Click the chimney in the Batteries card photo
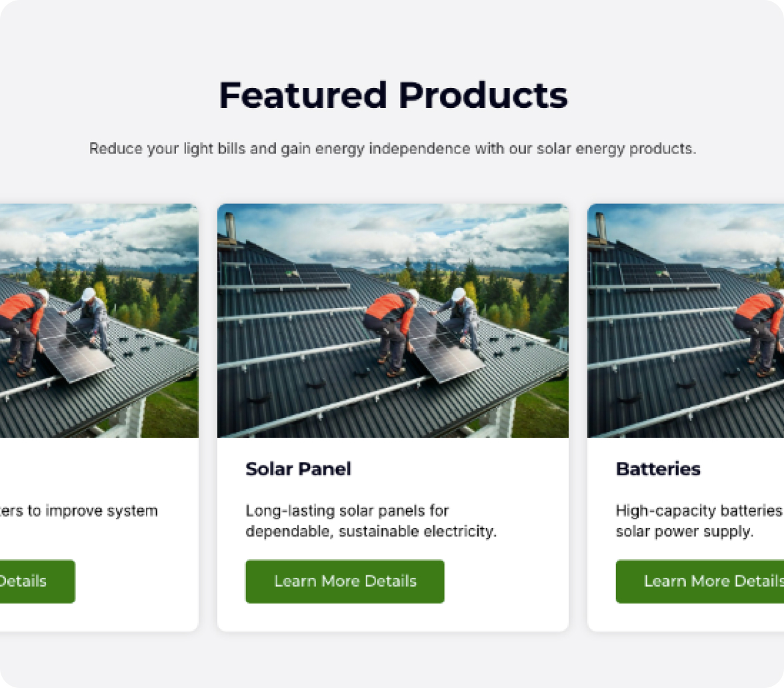The width and height of the screenshot is (784, 688). click(600, 227)
